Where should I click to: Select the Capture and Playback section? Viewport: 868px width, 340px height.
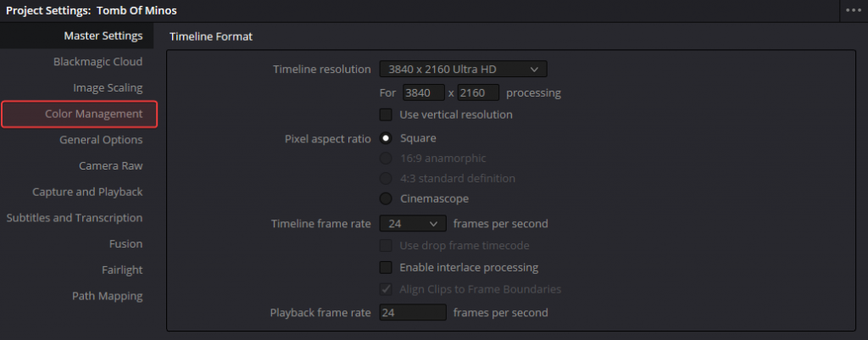pyautogui.click(x=87, y=192)
